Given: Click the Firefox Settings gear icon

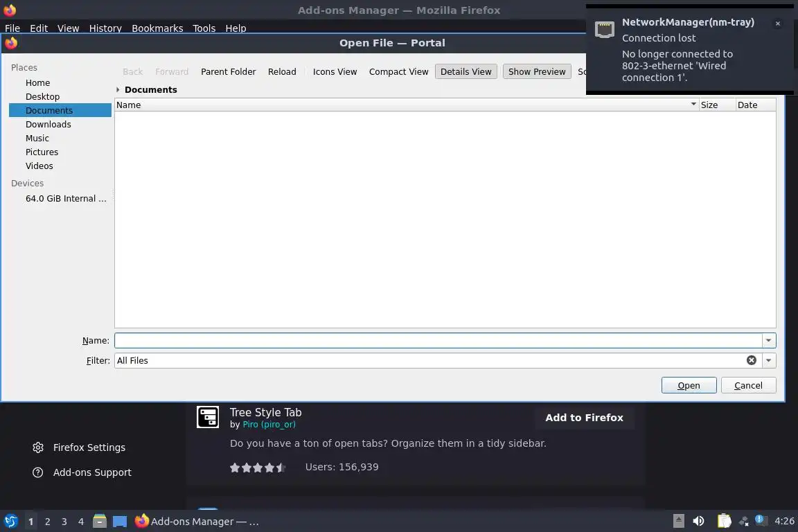Looking at the screenshot, I should coord(37,447).
